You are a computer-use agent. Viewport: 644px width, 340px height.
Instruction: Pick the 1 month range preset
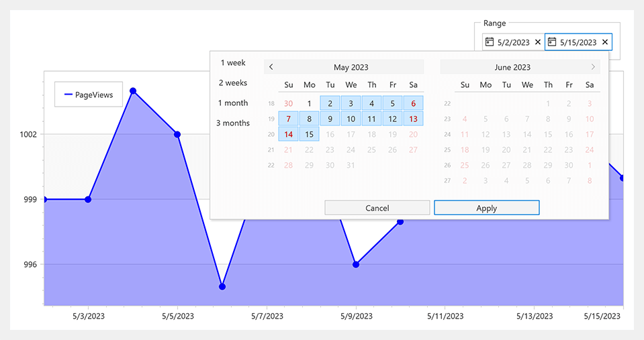[x=233, y=103]
